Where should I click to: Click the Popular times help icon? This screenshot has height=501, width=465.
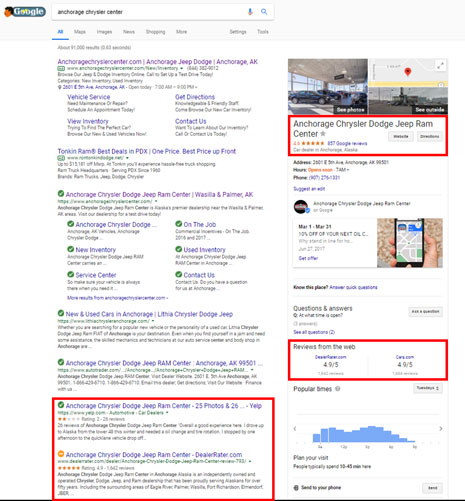click(338, 389)
